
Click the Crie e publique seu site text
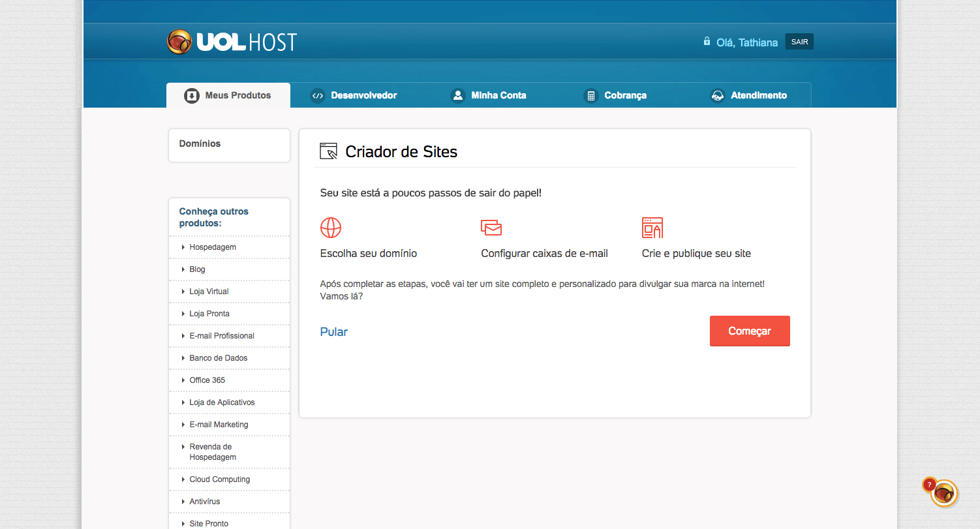point(696,253)
